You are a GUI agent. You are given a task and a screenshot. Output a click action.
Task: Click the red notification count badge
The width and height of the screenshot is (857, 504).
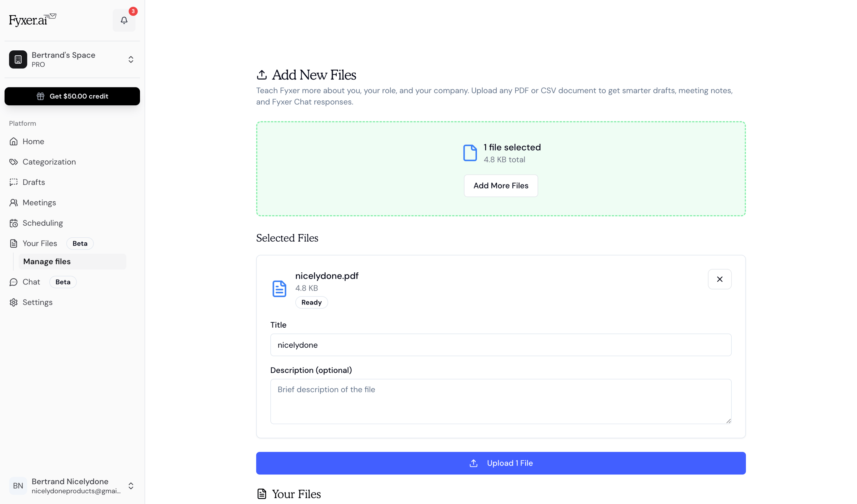(x=133, y=11)
